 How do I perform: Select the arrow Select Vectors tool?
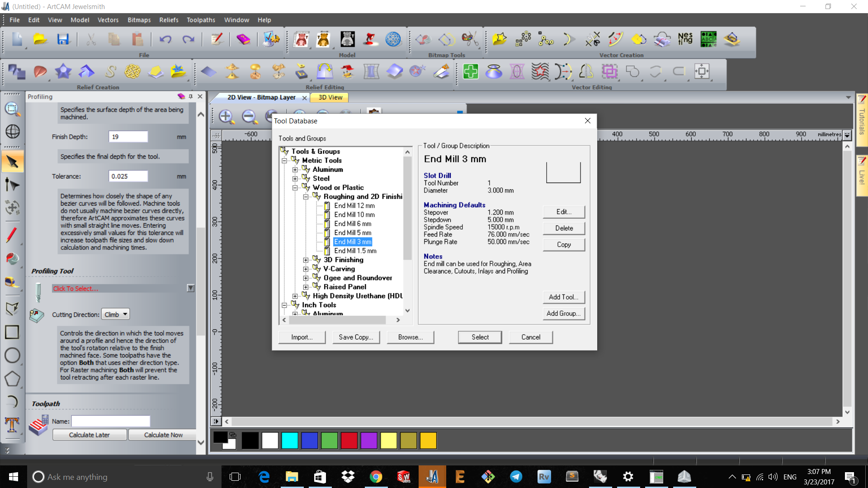pyautogui.click(x=12, y=162)
